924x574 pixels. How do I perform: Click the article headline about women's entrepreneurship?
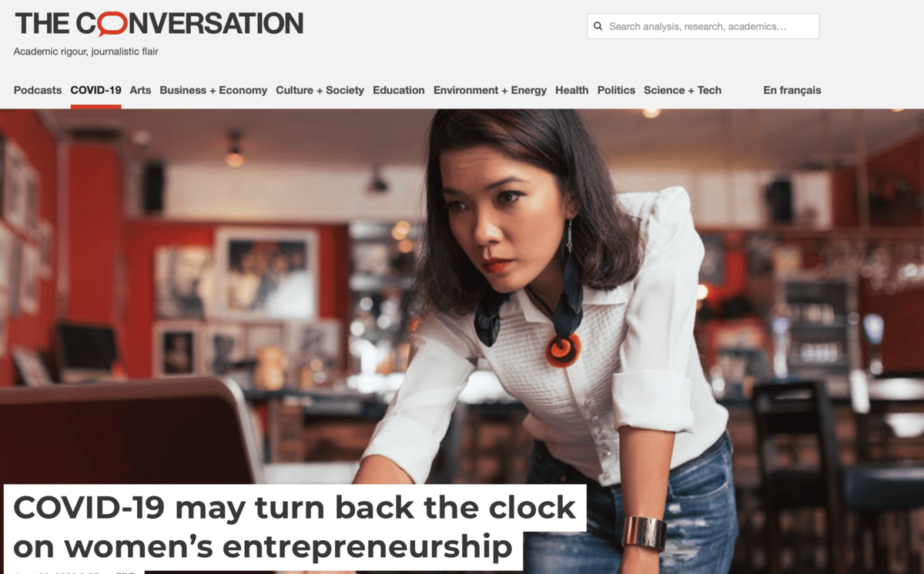[295, 528]
